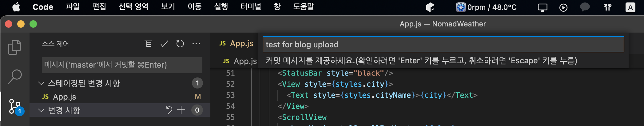Click line number 54 in gutter
Screen dimensions: 644x126
230,106
